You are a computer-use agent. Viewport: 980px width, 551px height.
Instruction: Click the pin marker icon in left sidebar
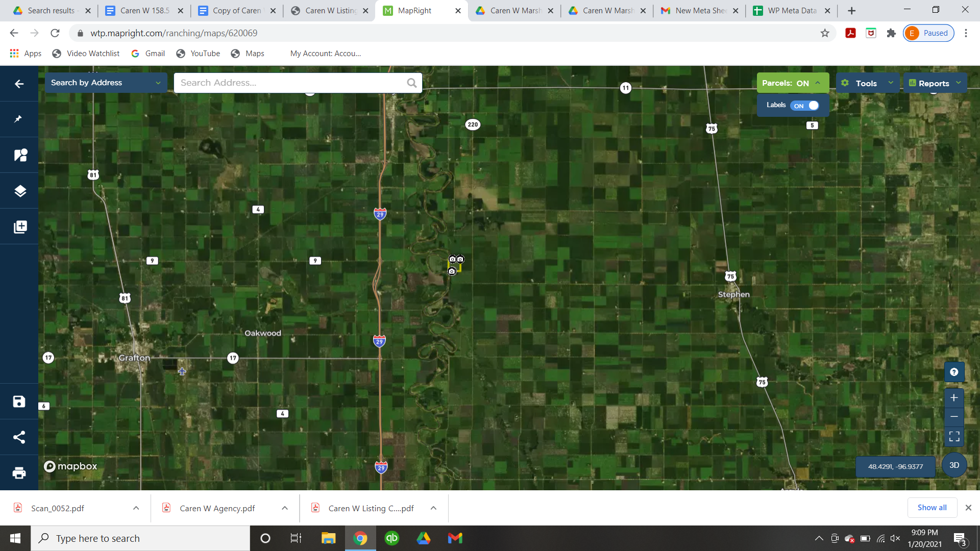(19, 119)
